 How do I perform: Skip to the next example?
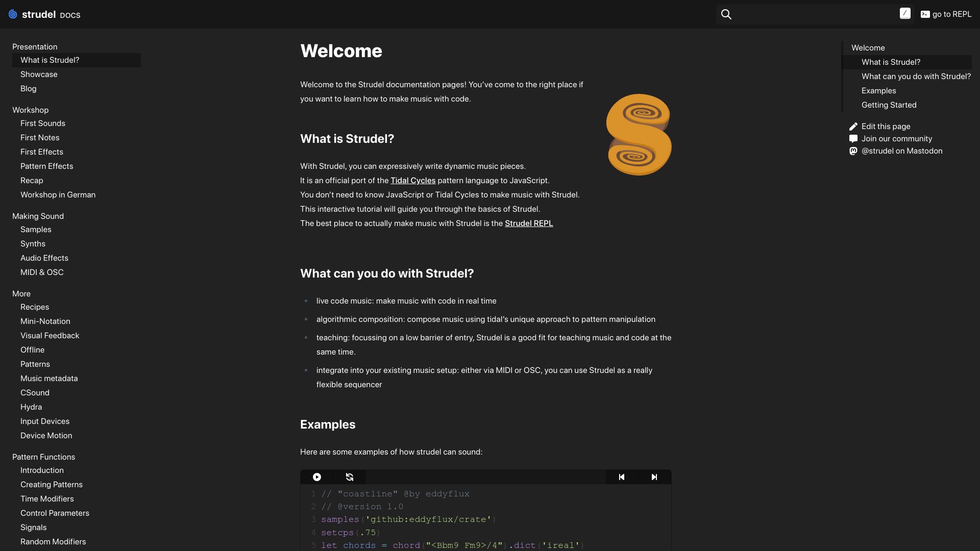tap(654, 477)
